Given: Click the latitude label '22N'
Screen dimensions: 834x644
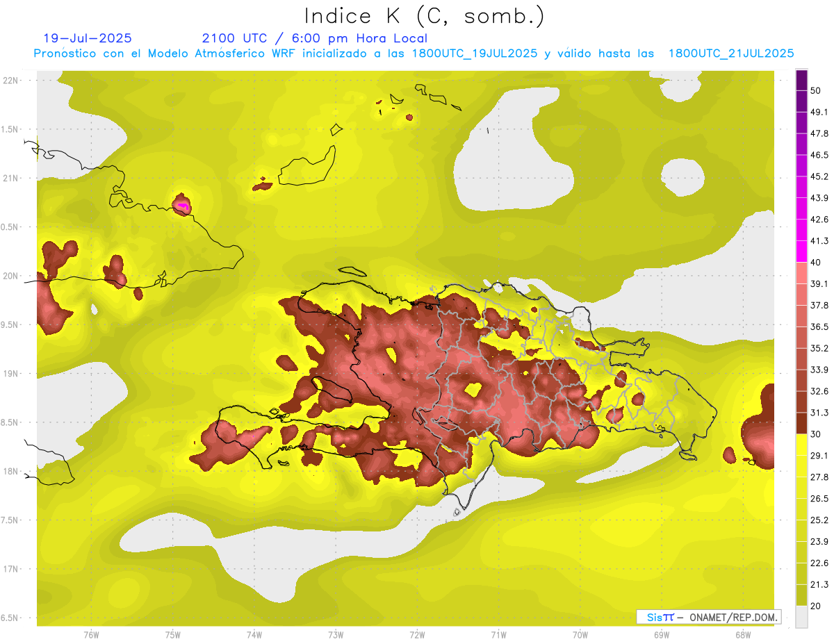Looking at the screenshot, I should pos(10,81).
